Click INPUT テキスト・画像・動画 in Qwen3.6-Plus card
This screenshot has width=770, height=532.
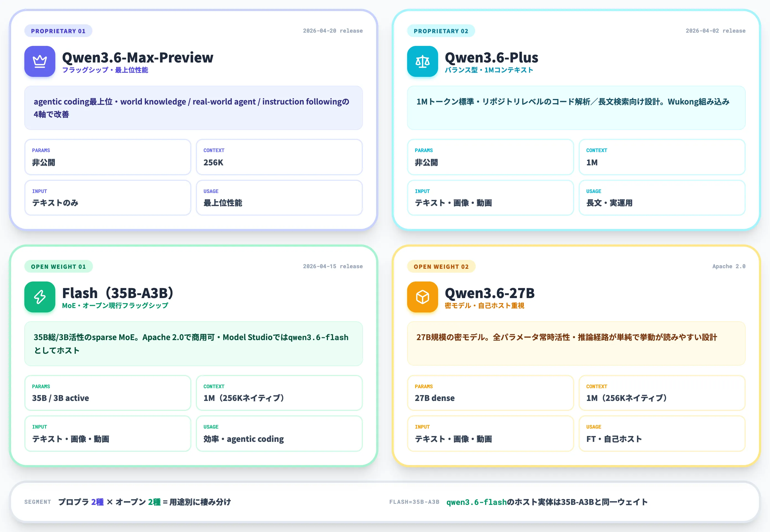pos(490,198)
